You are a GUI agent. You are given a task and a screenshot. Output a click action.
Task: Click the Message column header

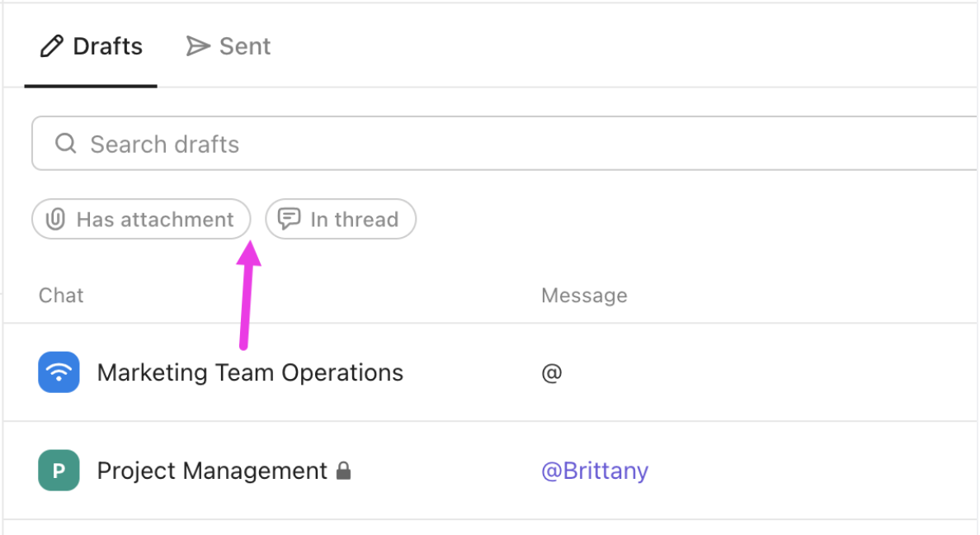point(584,296)
